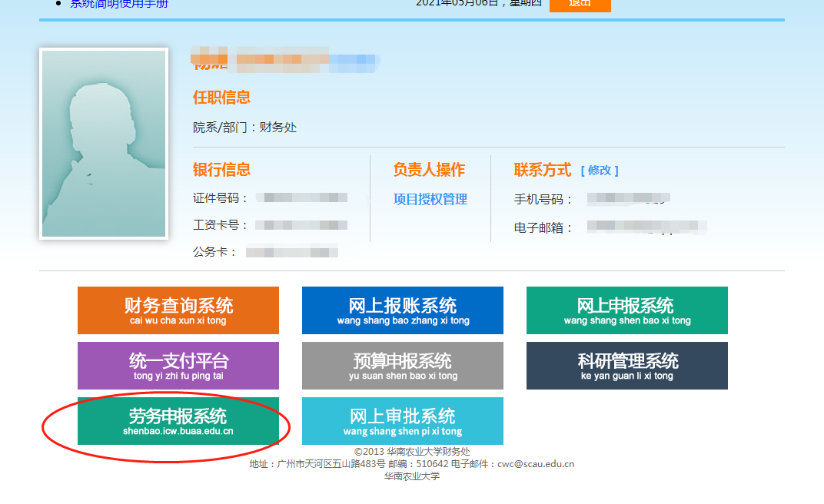824x504 pixels.
Task: Click the 项目授权管理 link
Action: pos(430,200)
